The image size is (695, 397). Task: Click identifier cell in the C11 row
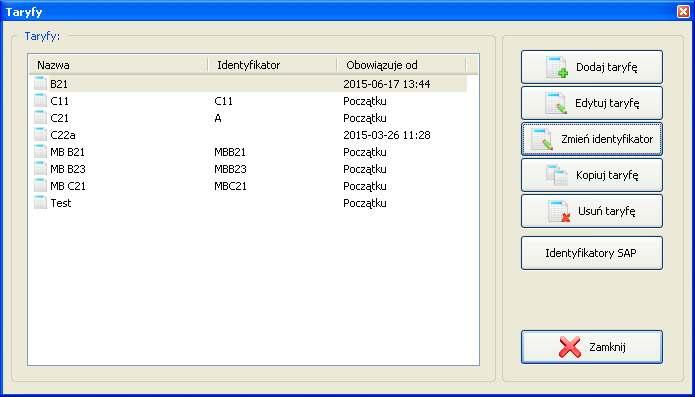pyautogui.click(x=223, y=101)
